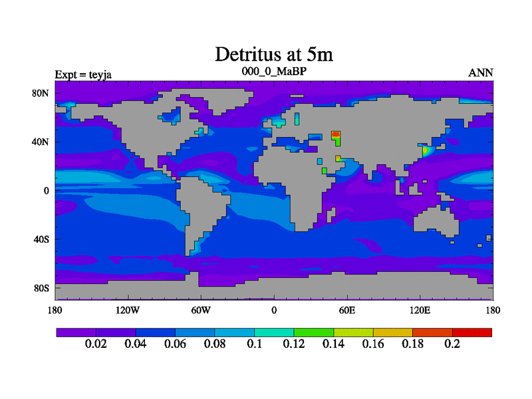Click the 0.02 colorbar tick label
Screen dimensions: 532x399
tap(96, 344)
